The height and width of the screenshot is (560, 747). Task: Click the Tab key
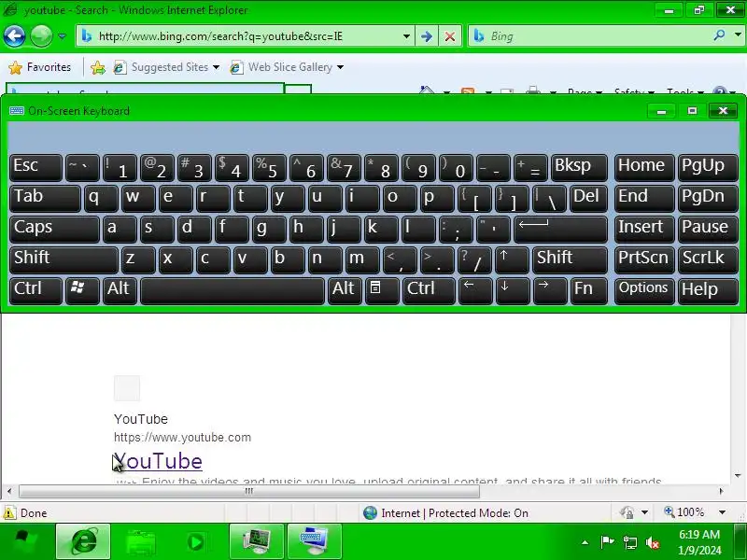(x=45, y=198)
